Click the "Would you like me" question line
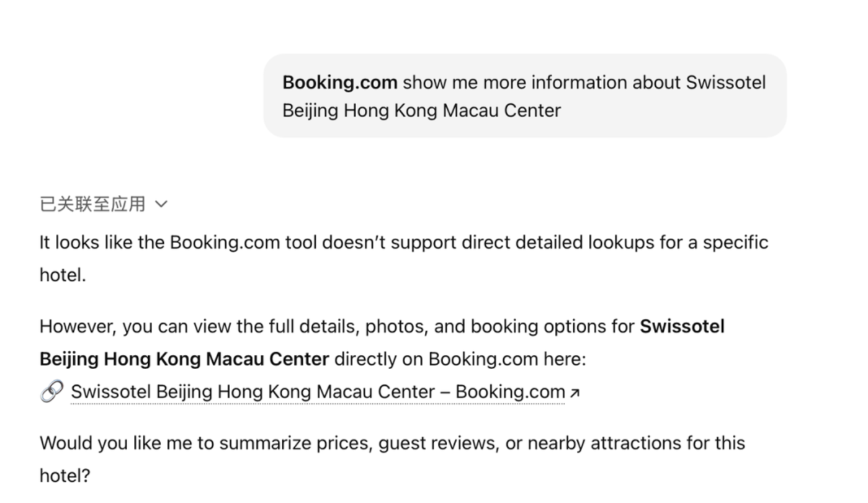 392,443
